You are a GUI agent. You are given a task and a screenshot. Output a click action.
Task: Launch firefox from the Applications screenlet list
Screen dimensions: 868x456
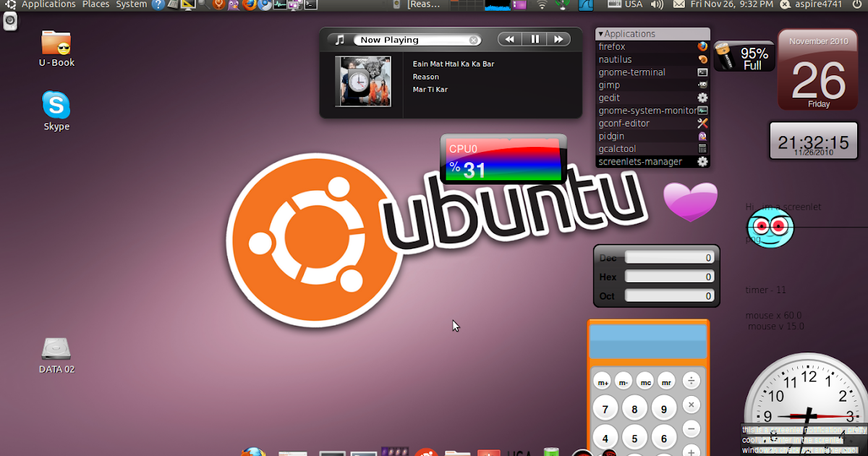pos(652,47)
